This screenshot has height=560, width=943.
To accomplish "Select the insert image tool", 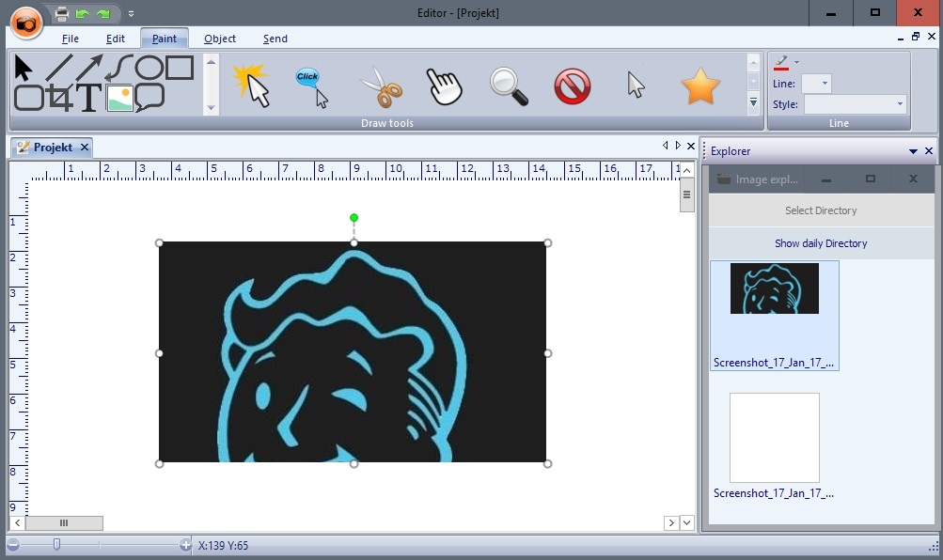I will click(x=119, y=98).
